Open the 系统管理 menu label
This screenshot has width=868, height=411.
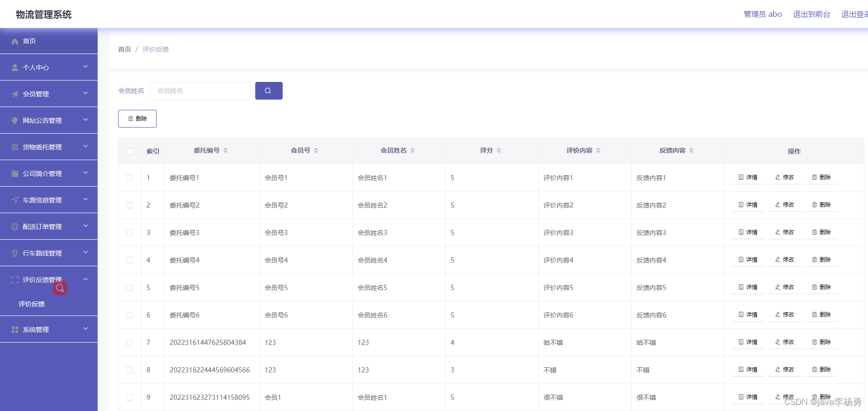point(36,330)
